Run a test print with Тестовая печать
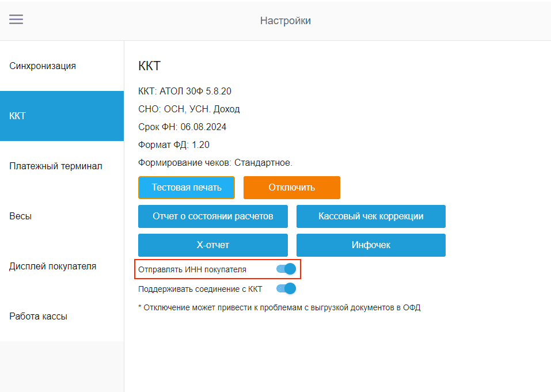551x392 pixels. point(186,187)
